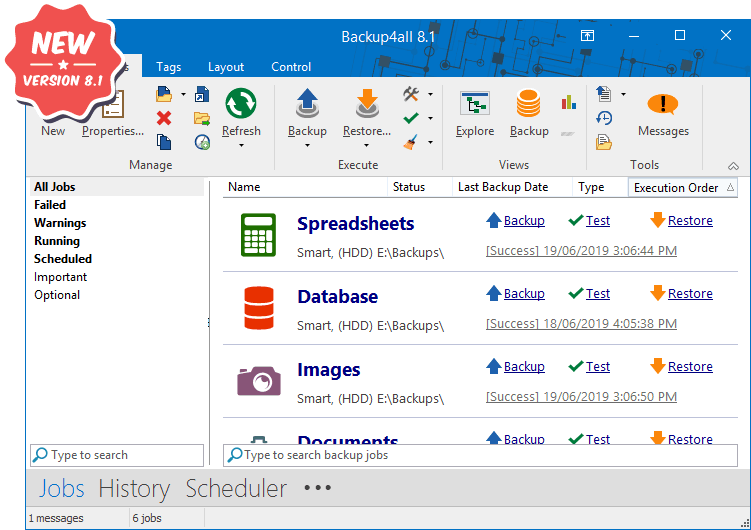Open dropdown beside green checkmark icon
This screenshot has height=530, width=751.
(x=430, y=118)
